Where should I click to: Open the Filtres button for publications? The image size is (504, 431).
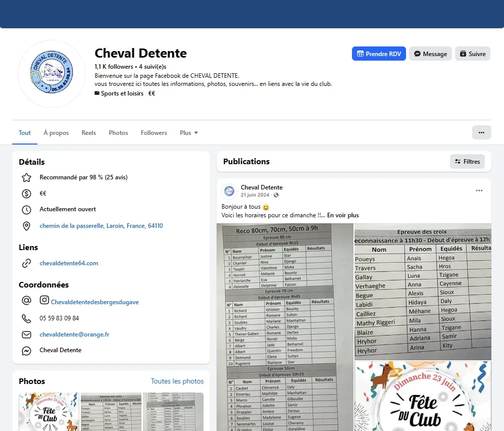click(x=467, y=162)
